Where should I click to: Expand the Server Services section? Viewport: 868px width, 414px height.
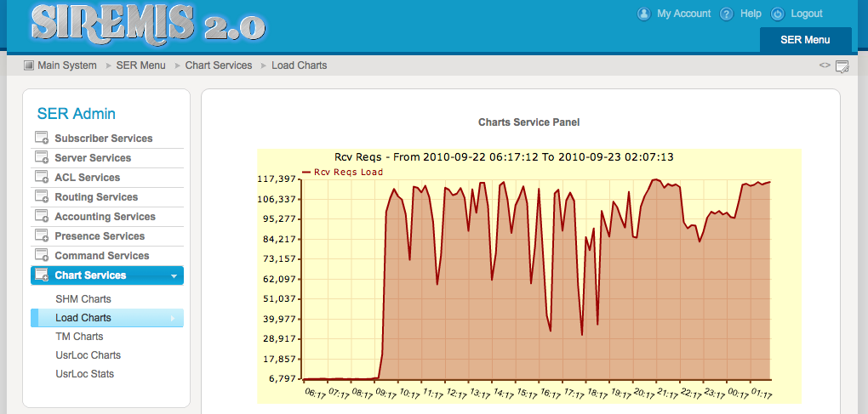point(93,158)
